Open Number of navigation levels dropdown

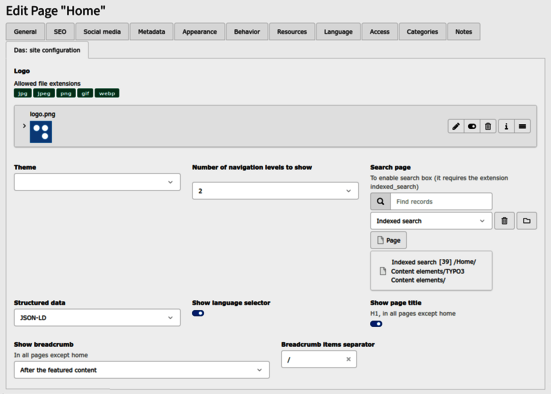coord(275,191)
